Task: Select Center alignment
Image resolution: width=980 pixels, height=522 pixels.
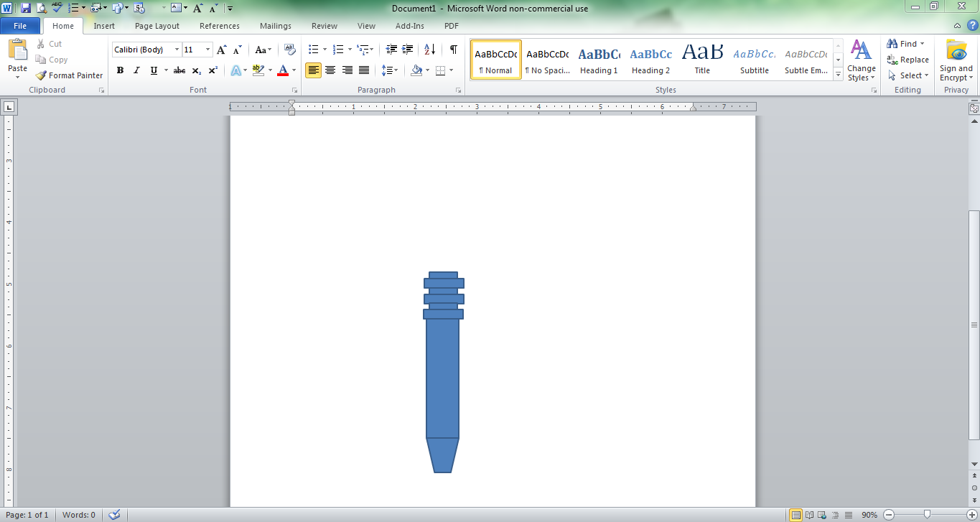Action: click(330, 70)
